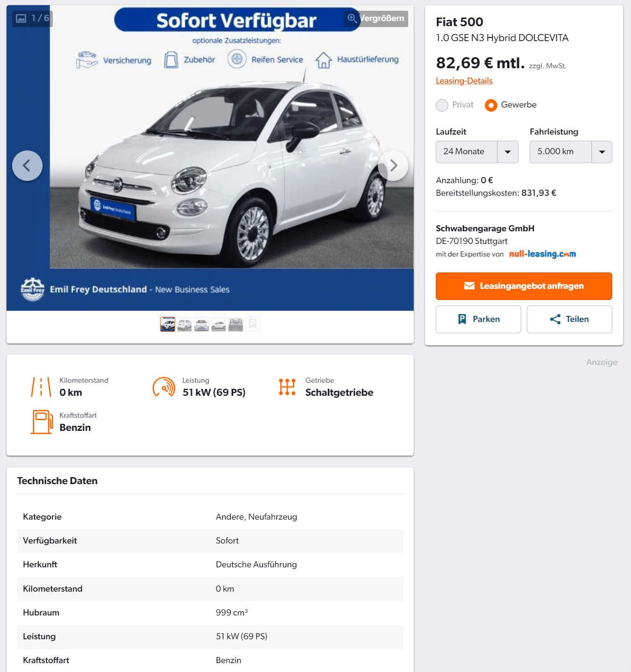This screenshot has height=672, width=631.
Task: Open the Leasing-Details link
Action: point(464,81)
